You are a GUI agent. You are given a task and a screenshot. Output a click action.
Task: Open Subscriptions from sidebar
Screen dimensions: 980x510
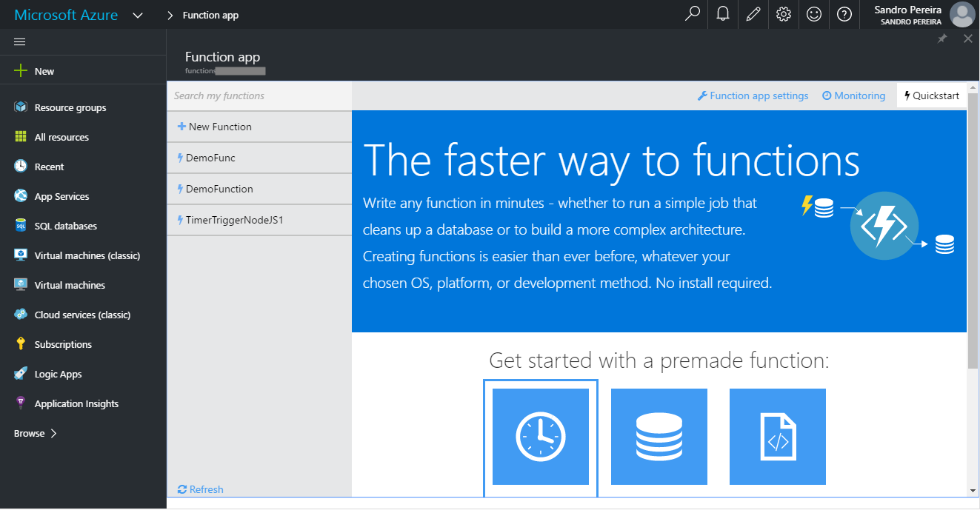coord(63,344)
